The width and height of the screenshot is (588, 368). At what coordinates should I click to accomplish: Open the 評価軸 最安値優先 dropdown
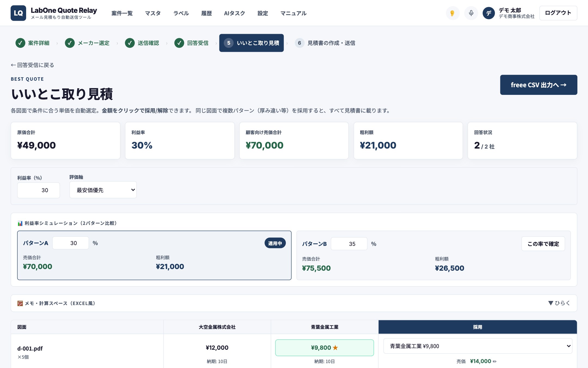click(103, 190)
